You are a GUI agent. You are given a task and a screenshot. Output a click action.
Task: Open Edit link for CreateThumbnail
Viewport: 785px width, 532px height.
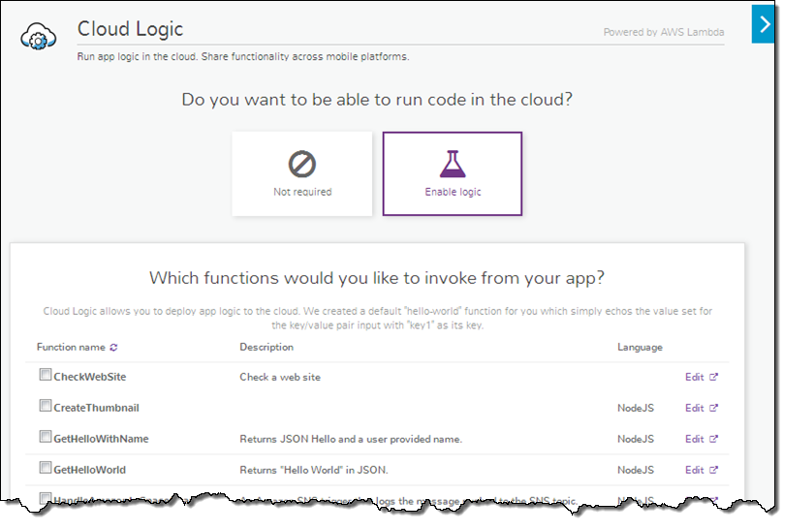pyautogui.click(x=694, y=408)
